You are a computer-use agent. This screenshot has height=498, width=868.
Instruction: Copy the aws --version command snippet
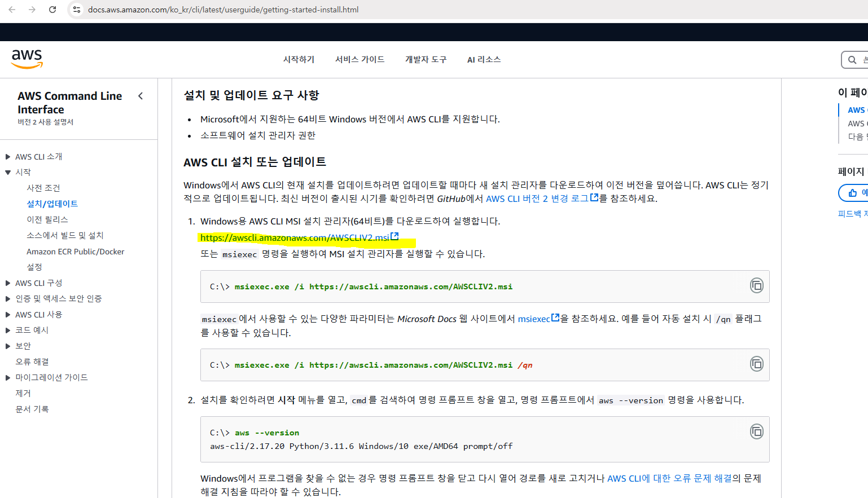[756, 431]
